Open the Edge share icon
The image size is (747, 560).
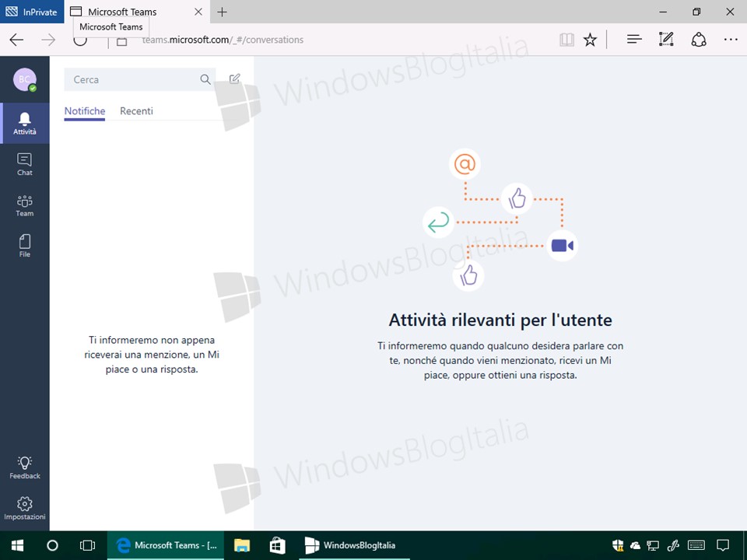(x=699, y=40)
